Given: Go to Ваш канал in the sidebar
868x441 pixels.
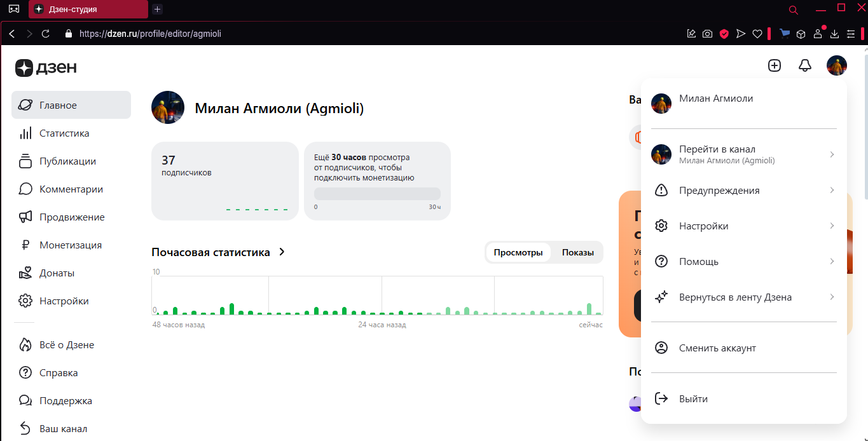Looking at the screenshot, I should point(71,428).
